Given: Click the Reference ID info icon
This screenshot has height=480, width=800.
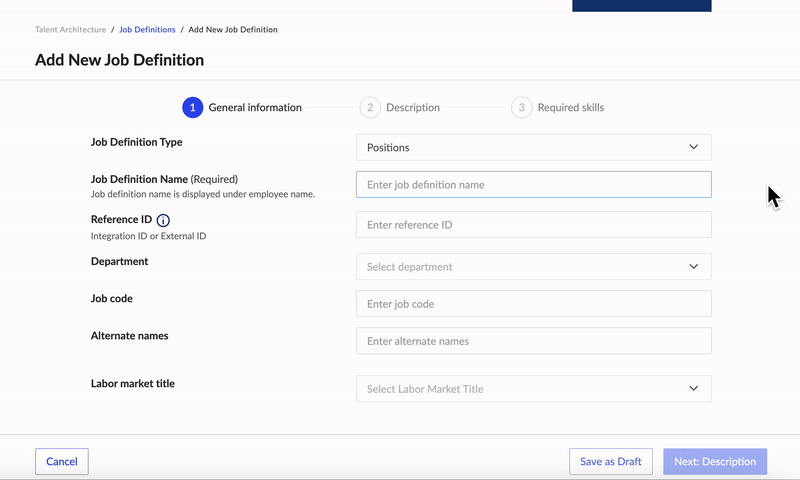Looking at the screenshot, I should (x=163, y=220).
